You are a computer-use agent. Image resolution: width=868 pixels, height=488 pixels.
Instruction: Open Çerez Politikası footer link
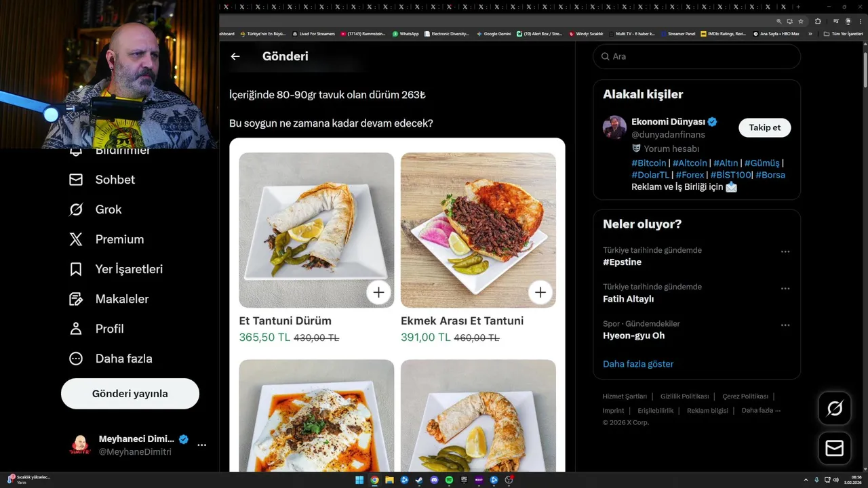pos(745,396)
